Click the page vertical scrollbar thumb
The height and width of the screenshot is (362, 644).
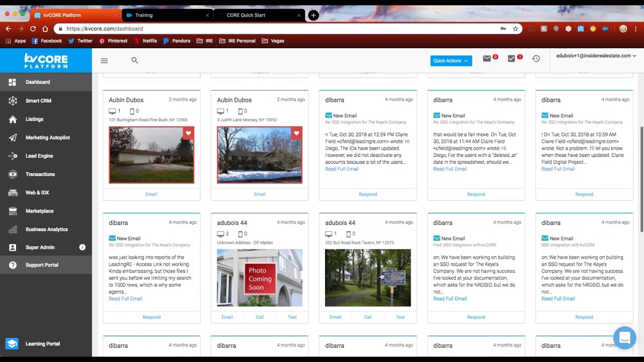pos(641,179)
